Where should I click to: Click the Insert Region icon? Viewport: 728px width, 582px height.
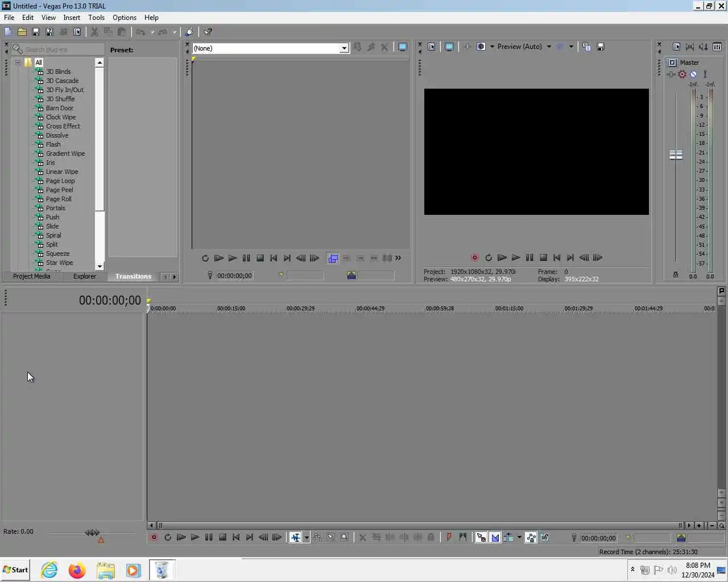pyautogui.click(x=463, y=537)
